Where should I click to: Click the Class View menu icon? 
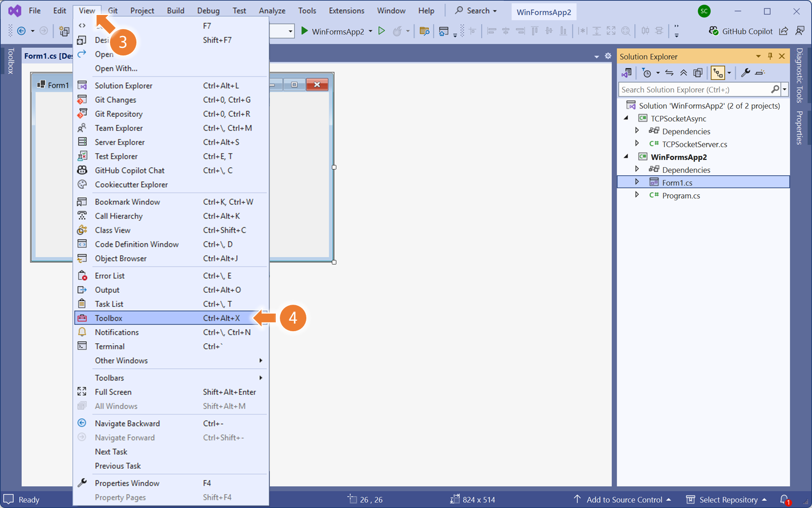(82, 230)
